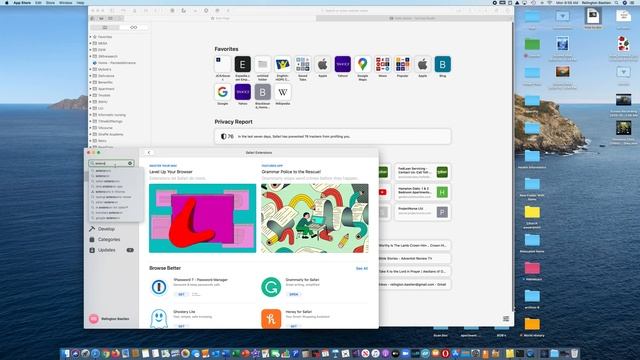
Task: Open the Wikipedia favorite in Safari
Action: (x=282, y=92)
